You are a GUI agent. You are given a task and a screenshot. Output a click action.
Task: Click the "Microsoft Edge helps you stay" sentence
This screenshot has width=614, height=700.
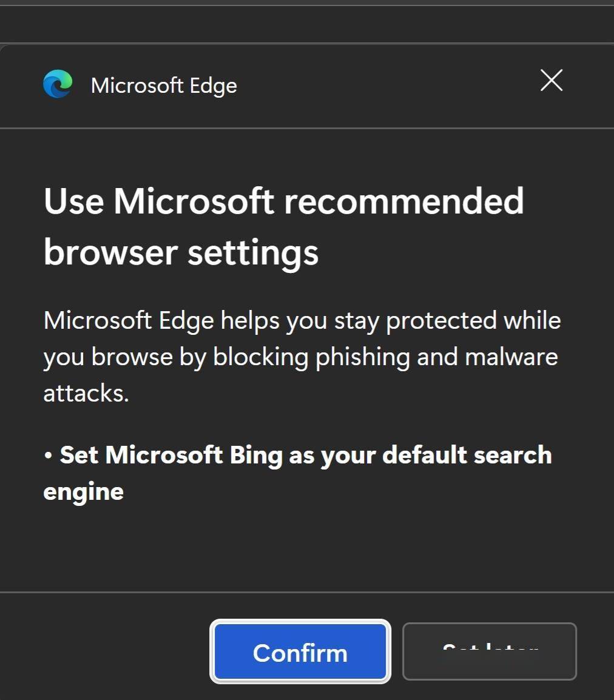tap(186, 321)
